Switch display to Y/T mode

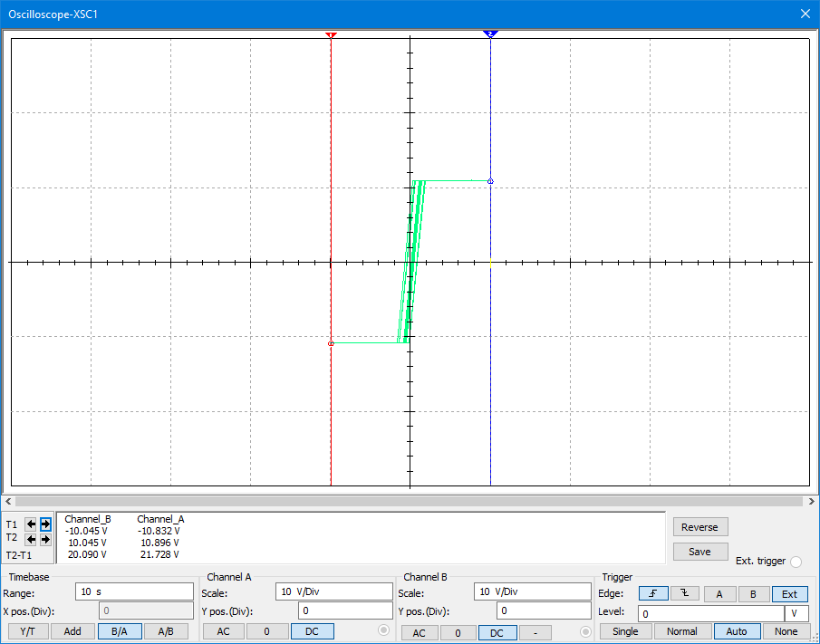pos(27,631)
